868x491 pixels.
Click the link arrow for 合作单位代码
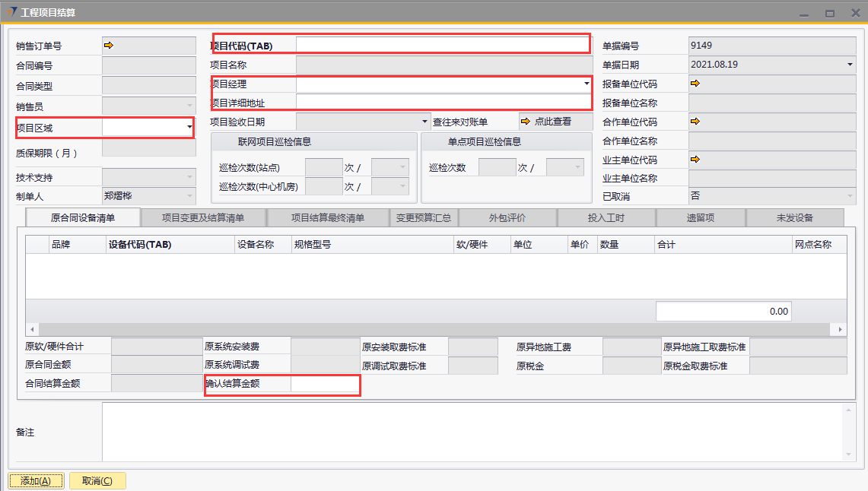[x=695, y=122]
